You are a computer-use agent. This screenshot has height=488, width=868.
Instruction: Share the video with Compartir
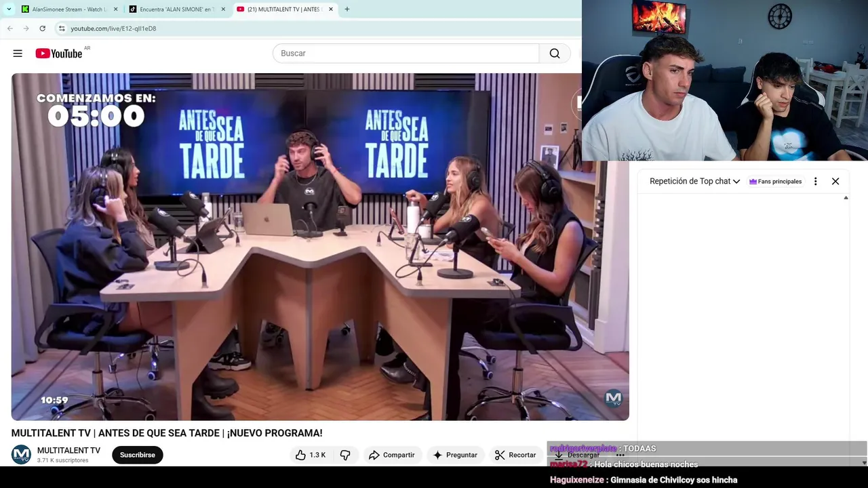[392, 455]
